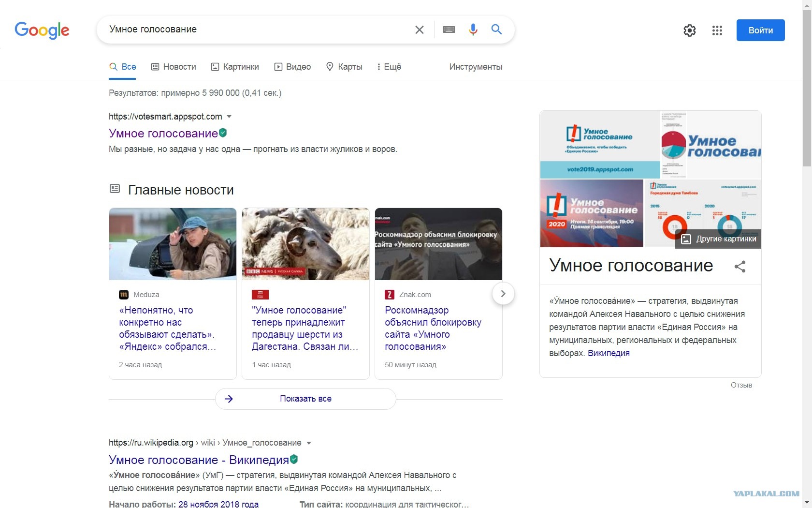812x508 pixels.
Task: Open the Википедия link in knowledge panel
Action: point(609,353)
